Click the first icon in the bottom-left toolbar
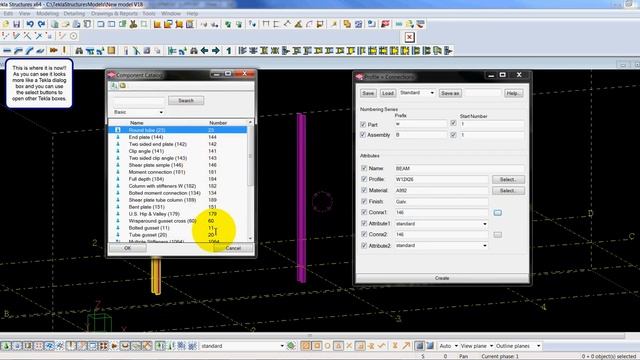This screenshot has width=640, height=360. tap(6, 346)
